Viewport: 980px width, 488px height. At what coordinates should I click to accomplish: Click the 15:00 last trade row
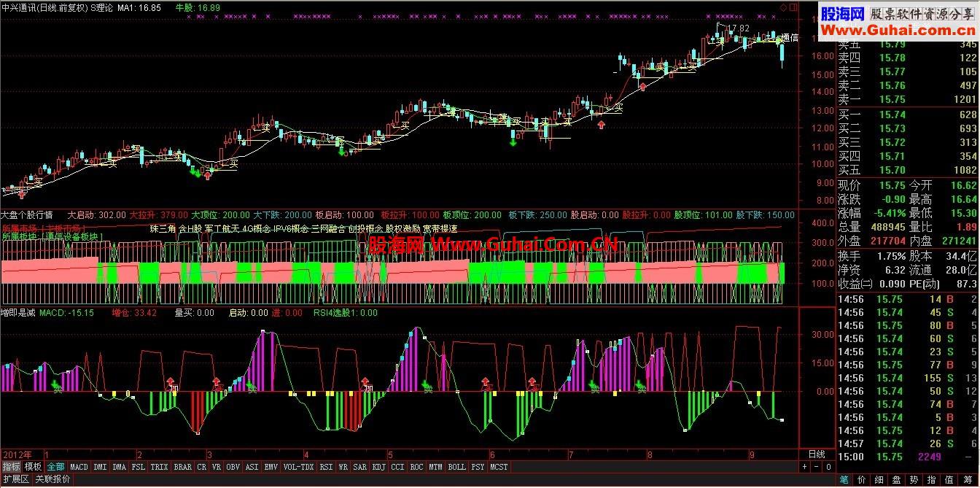coord(907,457)
